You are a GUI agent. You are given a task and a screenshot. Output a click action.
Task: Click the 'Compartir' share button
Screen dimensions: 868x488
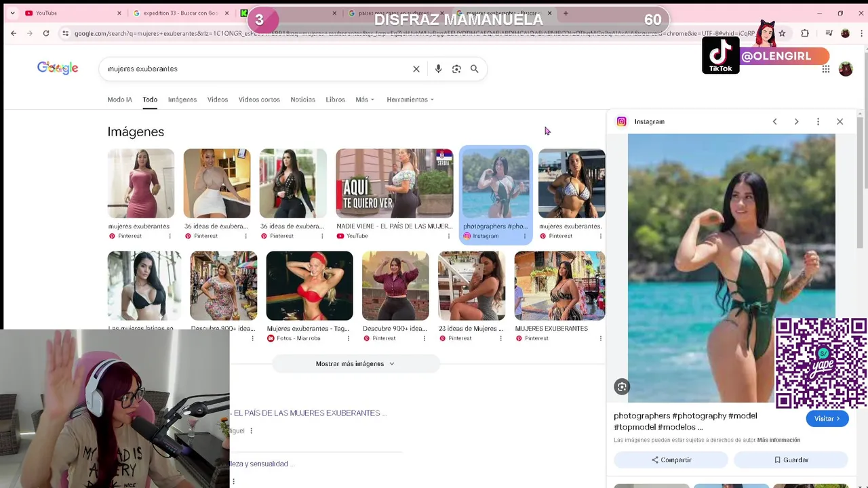[x=671, y=460]
